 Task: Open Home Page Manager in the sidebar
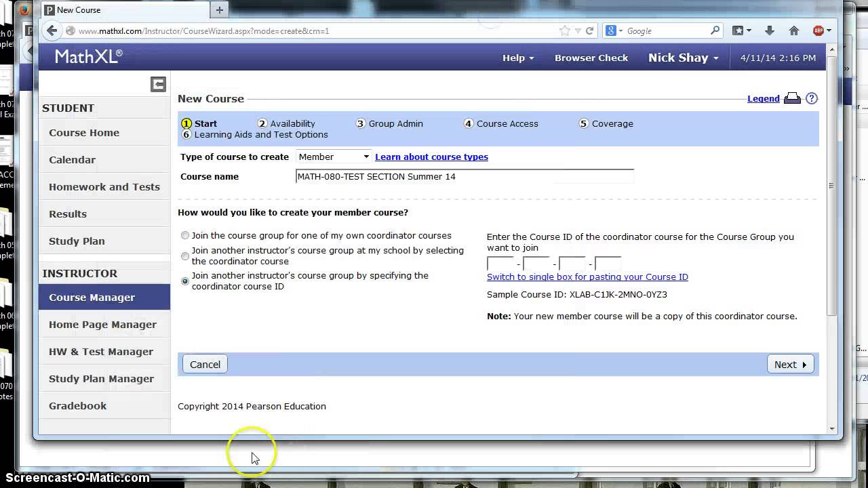coord(104,325)
